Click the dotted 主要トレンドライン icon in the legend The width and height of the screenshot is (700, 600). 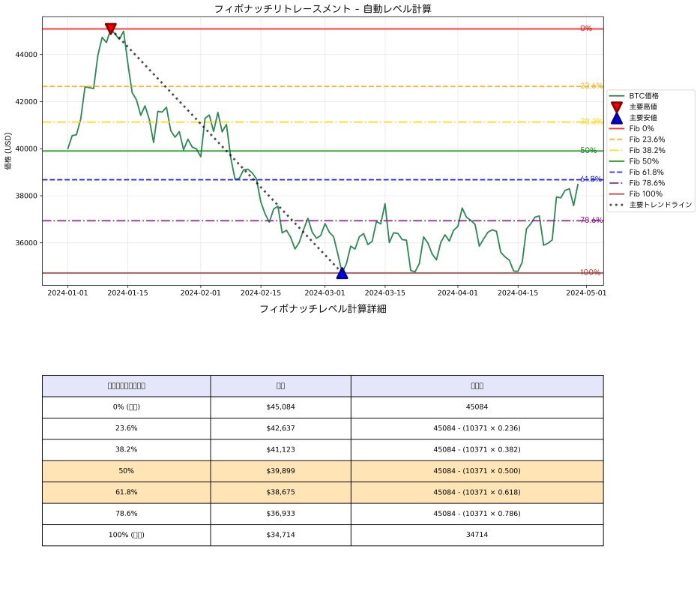tap(618, 204)
